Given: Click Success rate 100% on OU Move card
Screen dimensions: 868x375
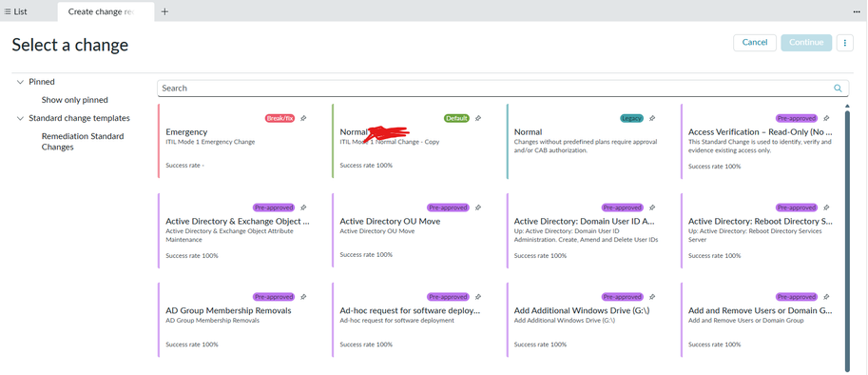Looking at the screenshot, I should pos(366,255).
